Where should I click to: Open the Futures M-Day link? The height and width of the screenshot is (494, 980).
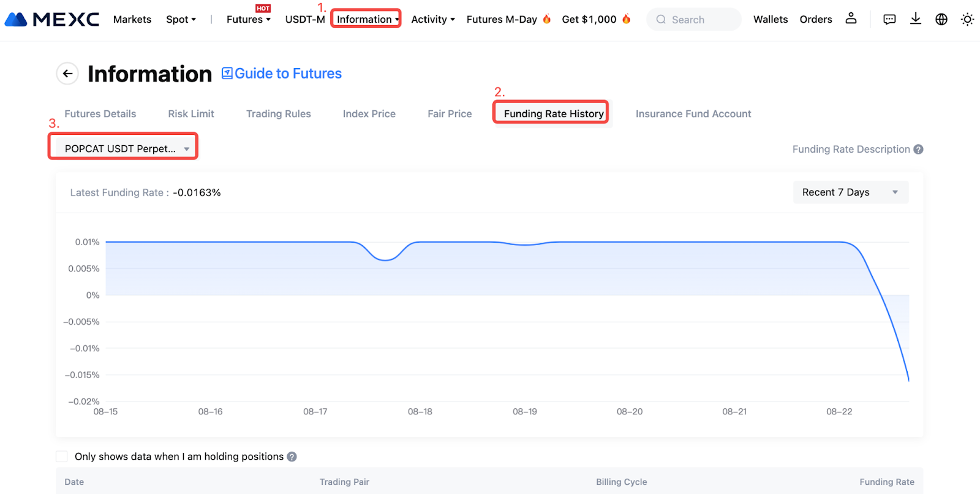[502, 20]
